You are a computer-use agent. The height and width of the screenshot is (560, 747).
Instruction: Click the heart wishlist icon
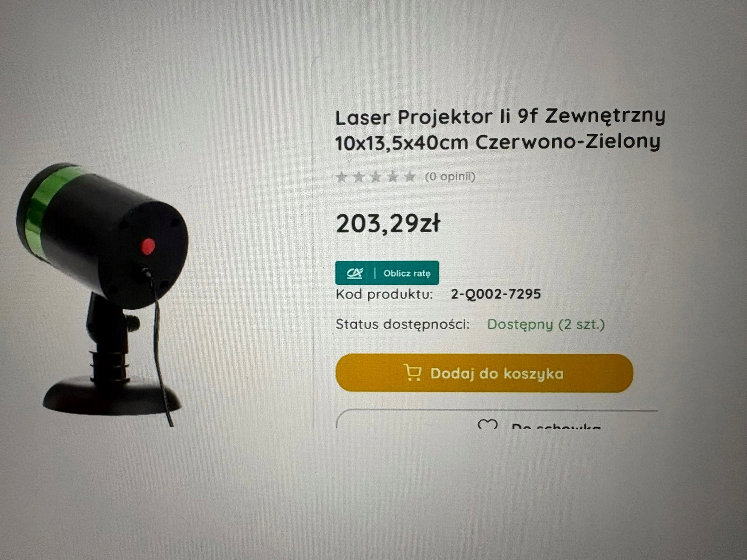(488, 424)
